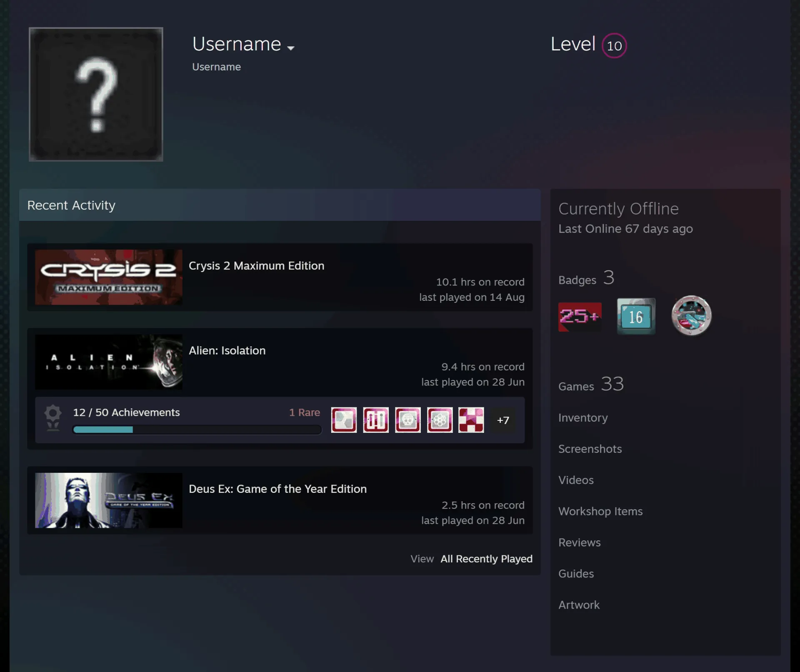Screen dimensions: 800x672
Task: Click the achievements trophy icon
Action: coord(53,418)
